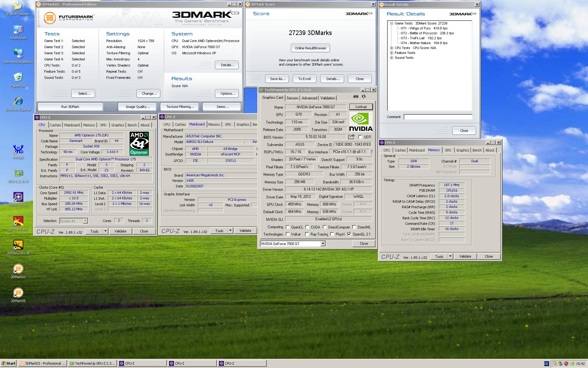
Task: Toggle the OpenCL checkbox
Action: coord(288,227)
